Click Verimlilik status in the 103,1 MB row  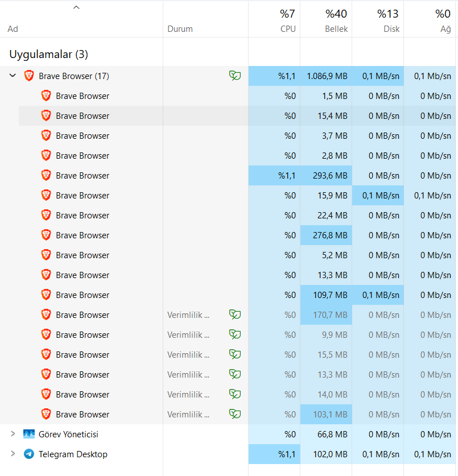point(188,415)
